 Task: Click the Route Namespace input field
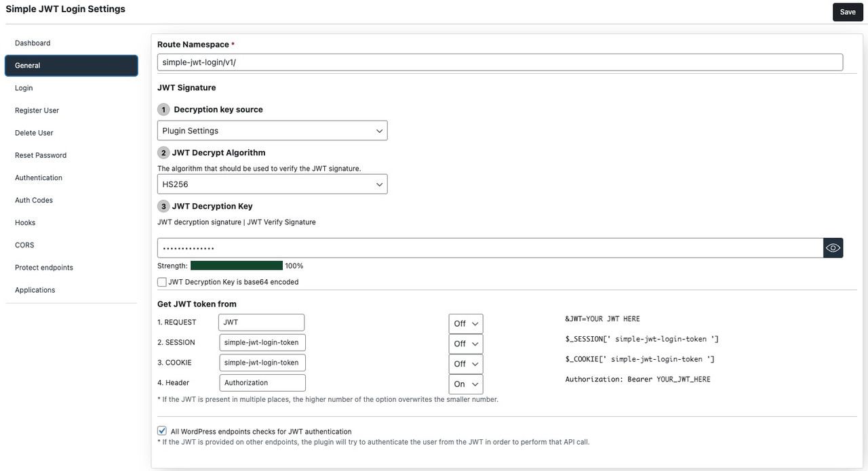tap(500, 62)
